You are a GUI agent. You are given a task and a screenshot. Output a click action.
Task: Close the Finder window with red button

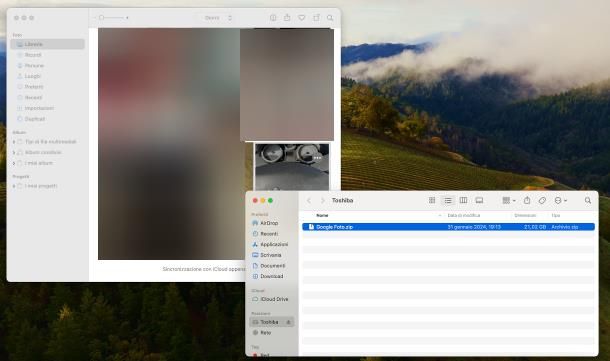[x=255, y=200]
